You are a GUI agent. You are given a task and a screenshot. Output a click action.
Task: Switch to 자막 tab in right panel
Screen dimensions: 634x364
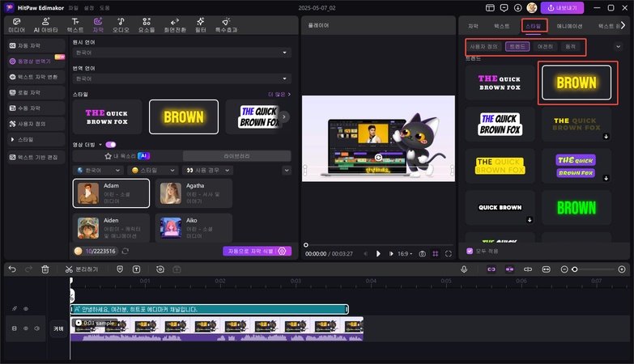[x=473, y=26]
